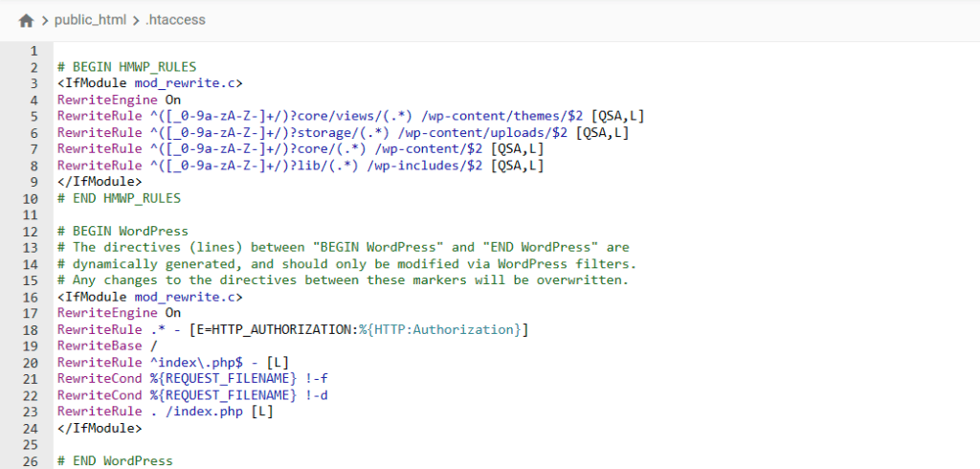Click '# BEGIN WordPress' comment
The height and width of the screenshot is (469, 980).
click(122, 232)
